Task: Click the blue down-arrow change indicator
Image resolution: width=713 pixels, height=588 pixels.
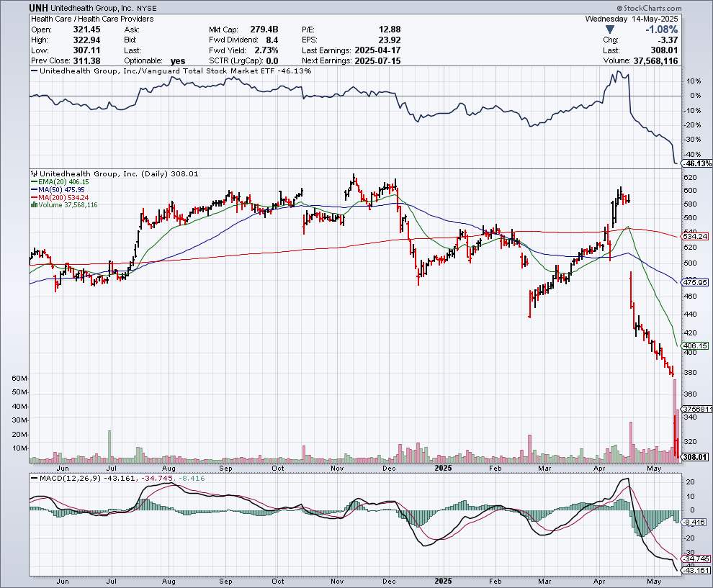Action: 610,30
